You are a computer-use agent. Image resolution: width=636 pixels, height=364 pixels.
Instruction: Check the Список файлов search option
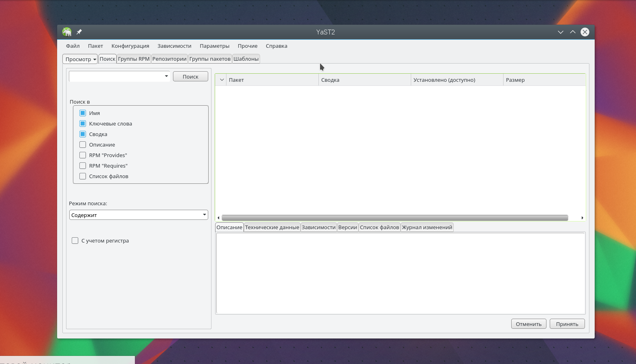(x=83, y=176)
